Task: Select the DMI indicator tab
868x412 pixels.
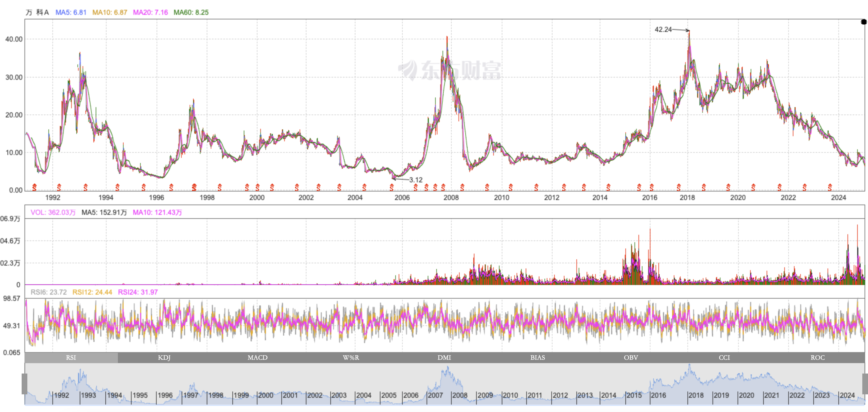Action: click(444, 357)
